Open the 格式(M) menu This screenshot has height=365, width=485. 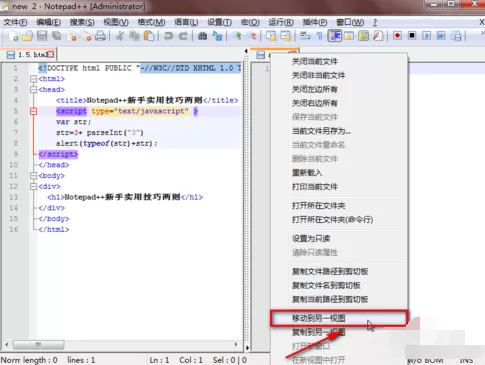tap(151, 22)
